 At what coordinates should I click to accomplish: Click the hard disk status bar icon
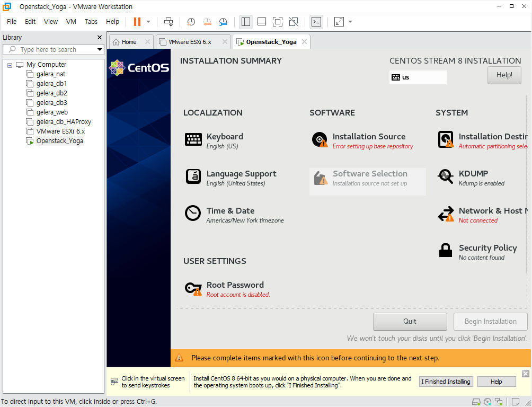point(476,402)
